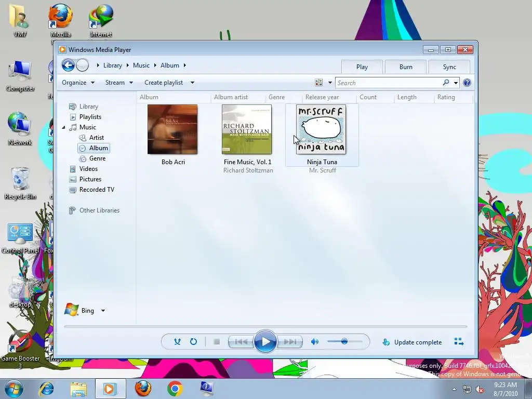This screenshot has height=399, width=532.
Task: Switch to the Burn tab
Action: click(406, 67)
